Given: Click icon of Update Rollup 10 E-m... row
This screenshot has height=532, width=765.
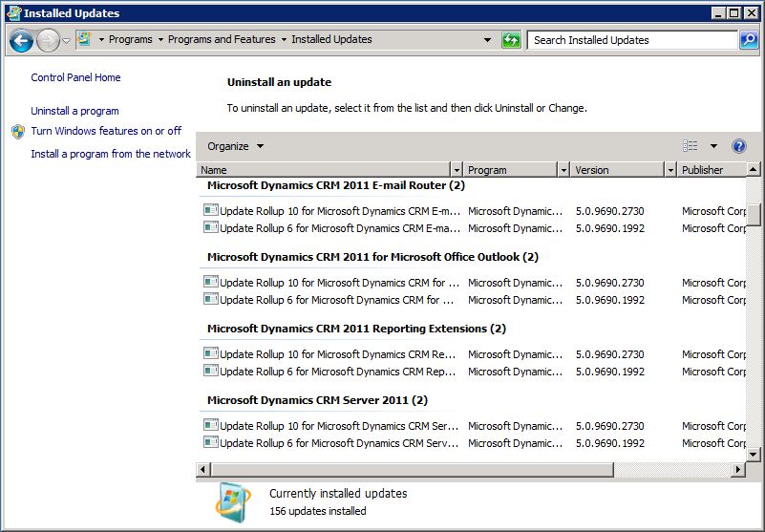Looking at the screenshot, I should click(x=211, y=210).
